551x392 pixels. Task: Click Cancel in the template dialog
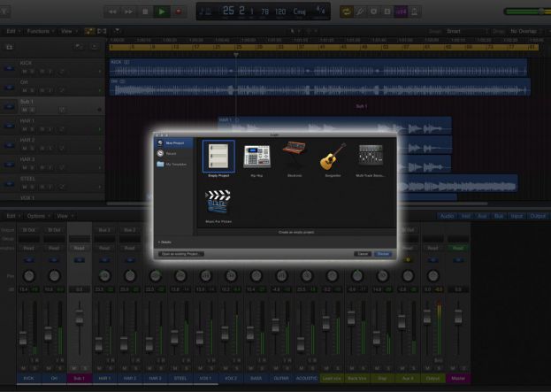(x=363, y=254)
